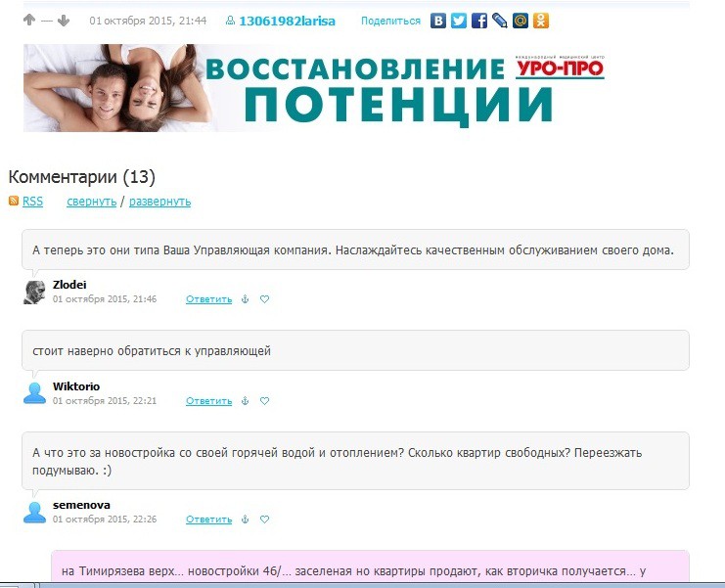Click the comments RSS feed icon

point(14,202)
